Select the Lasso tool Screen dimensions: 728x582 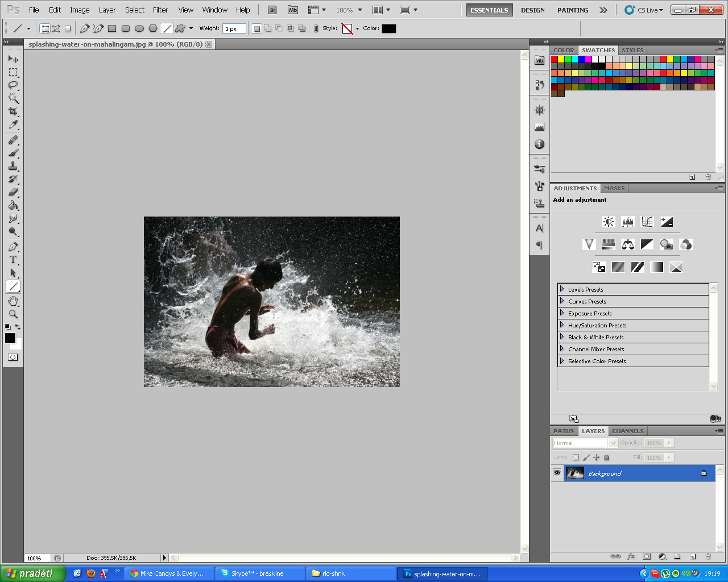13,85
